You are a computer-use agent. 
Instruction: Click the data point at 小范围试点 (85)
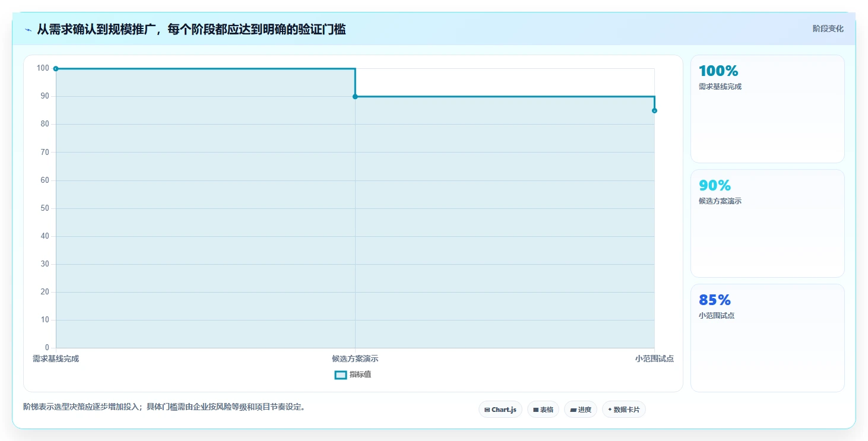654,110
